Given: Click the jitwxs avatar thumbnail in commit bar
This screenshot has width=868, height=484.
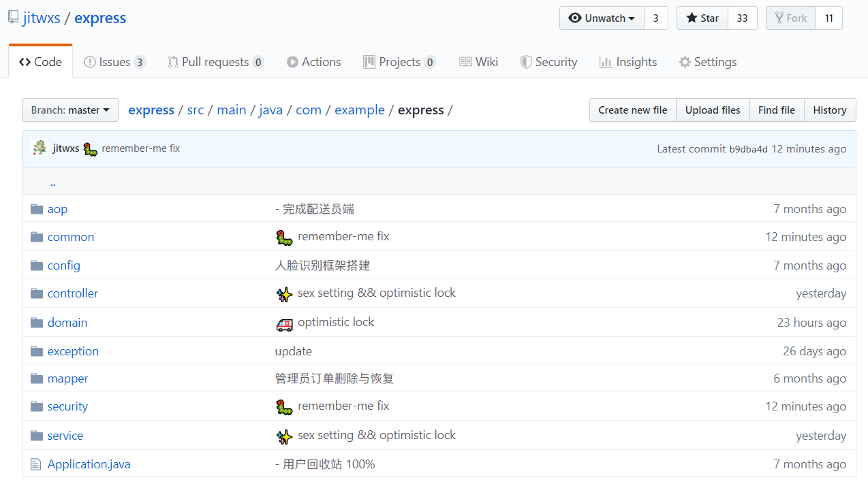Looking at the screenshot, I should click(40, 148).
